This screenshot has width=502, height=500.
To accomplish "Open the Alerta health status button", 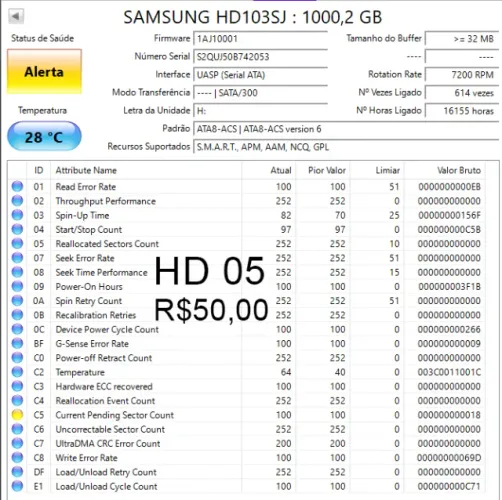I will 44,72.
